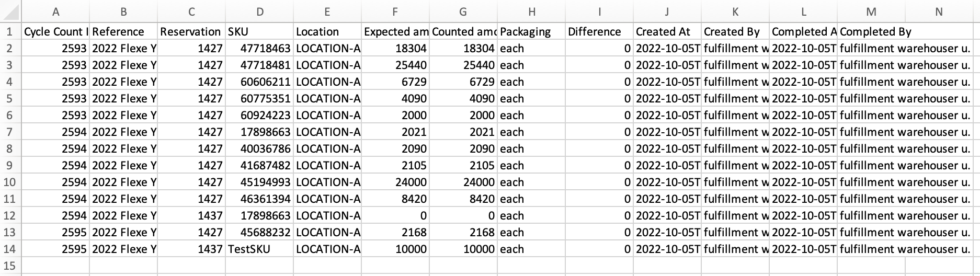Click the Difference header cell
Screen dimensions: 980x276
[x=599, y=31]
